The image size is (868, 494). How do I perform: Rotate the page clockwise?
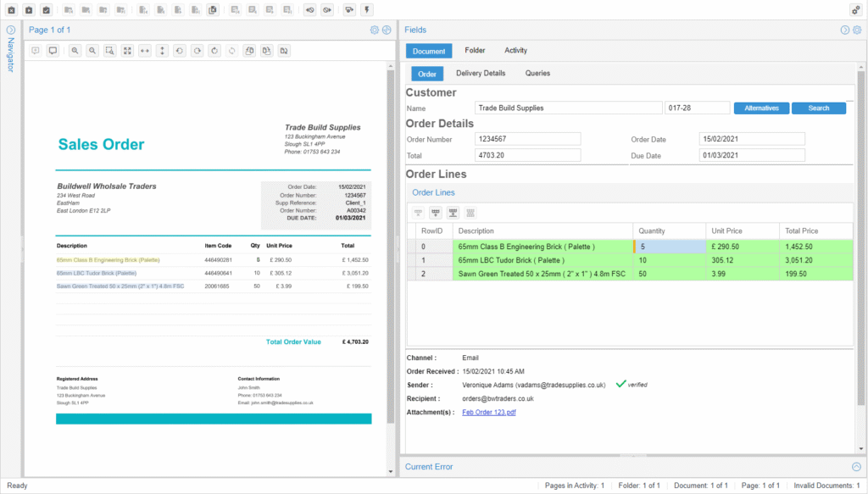(x=197, y=51)
